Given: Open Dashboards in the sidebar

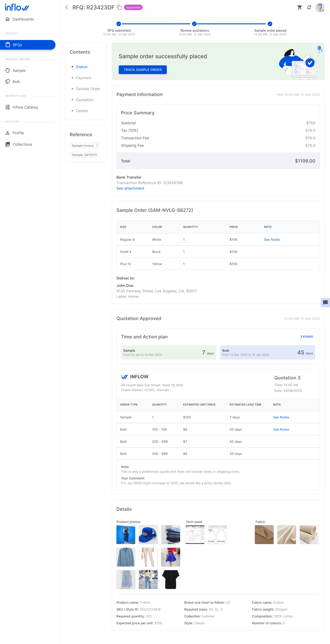Looking at the screenshot, I should [23, 19].
